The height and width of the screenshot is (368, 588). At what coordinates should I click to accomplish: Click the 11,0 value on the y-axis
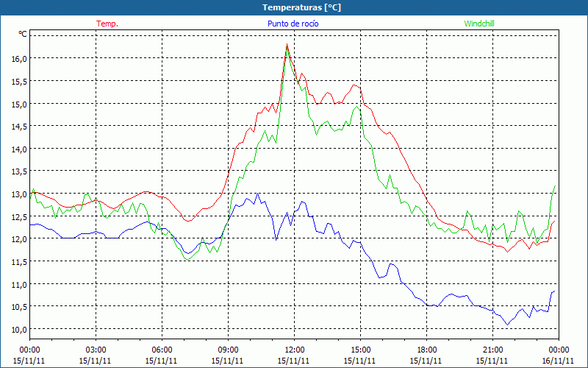[x=19, y=284]
